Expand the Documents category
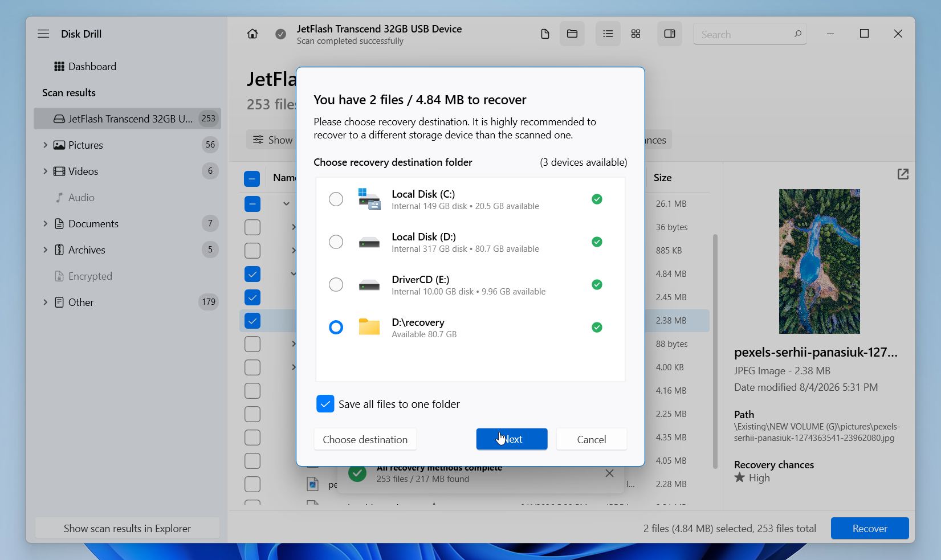Screen dimensions: 941x560 point(45,224)
